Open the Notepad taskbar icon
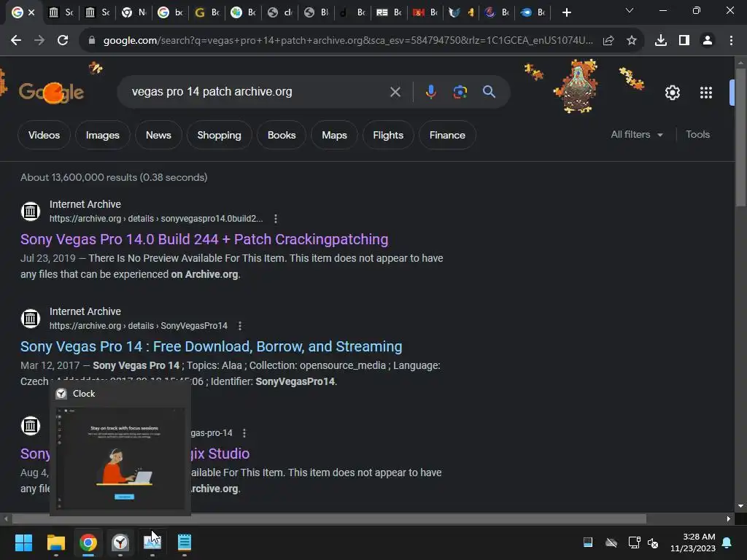This screenshot has width=747, height=560. (x=185, y=542)
